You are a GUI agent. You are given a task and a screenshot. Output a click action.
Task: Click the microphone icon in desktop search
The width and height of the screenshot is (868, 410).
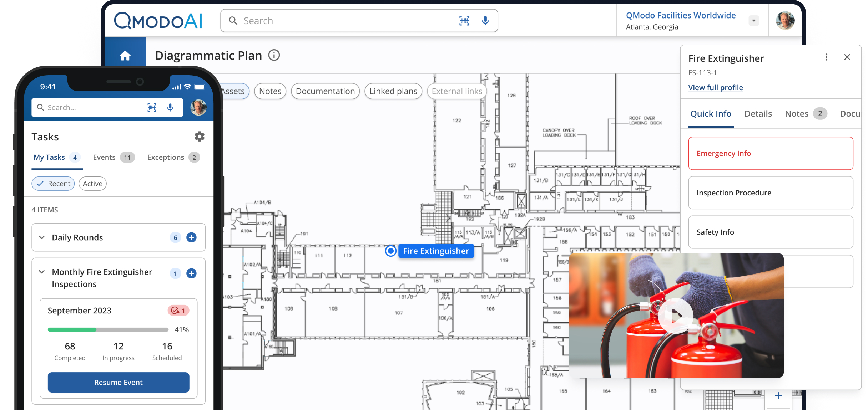point(485,21)
